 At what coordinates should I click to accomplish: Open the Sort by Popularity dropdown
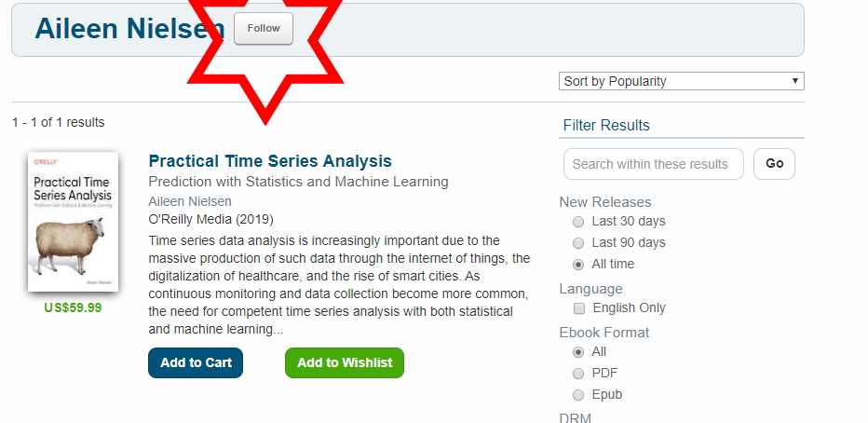coord(681,81)
